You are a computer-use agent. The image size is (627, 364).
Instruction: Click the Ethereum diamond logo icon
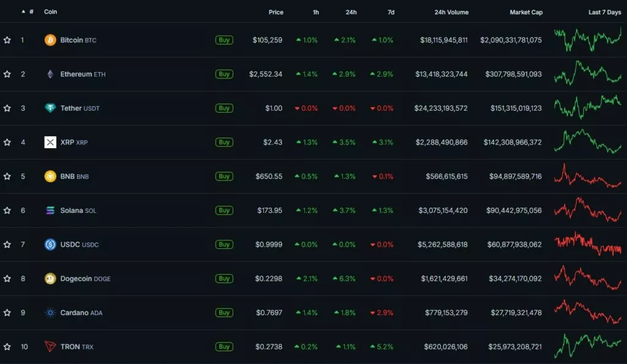tap(50, 74)
